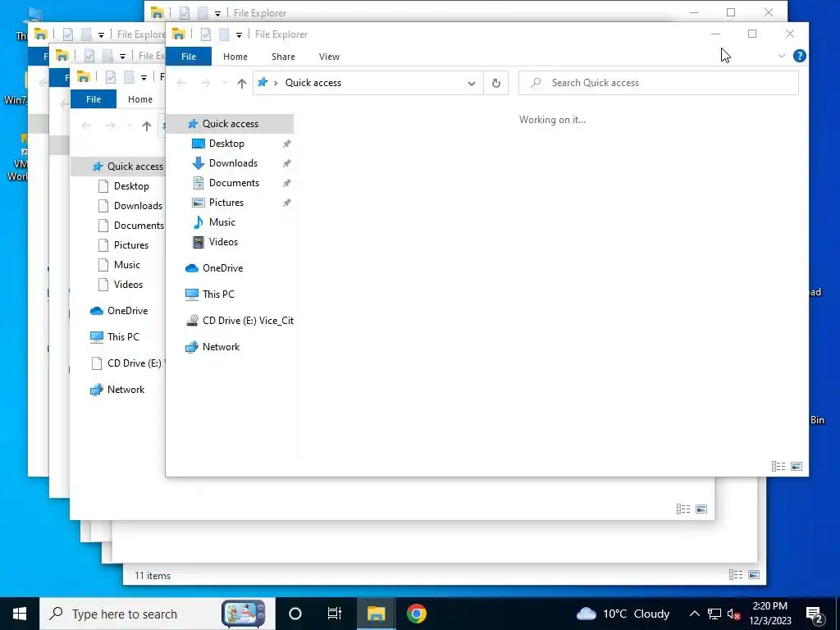Open Task View on the taskbar
The height and width of the screenshot is (630, 840).
[x=335, y=614]
